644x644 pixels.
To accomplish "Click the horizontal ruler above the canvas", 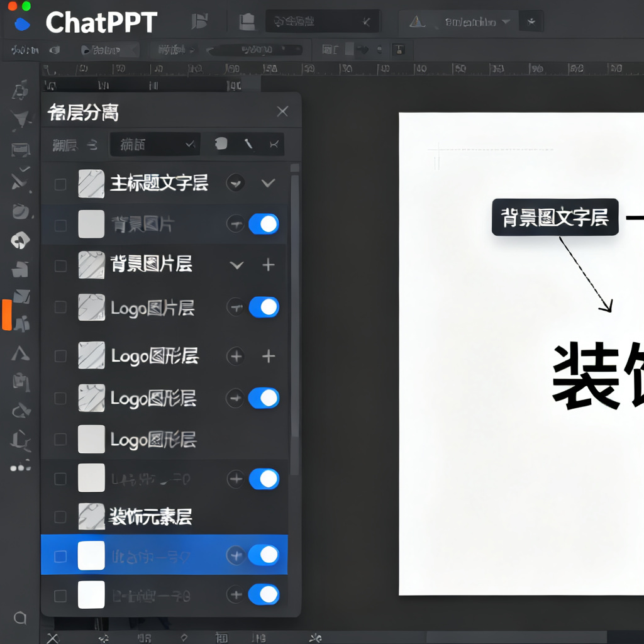I will [343, 69].
